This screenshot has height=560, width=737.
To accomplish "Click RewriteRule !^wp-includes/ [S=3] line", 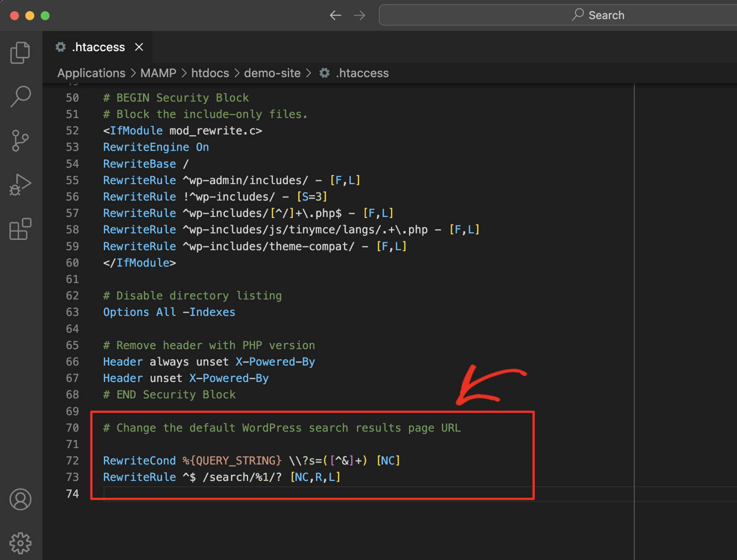I will click(215, 197).
